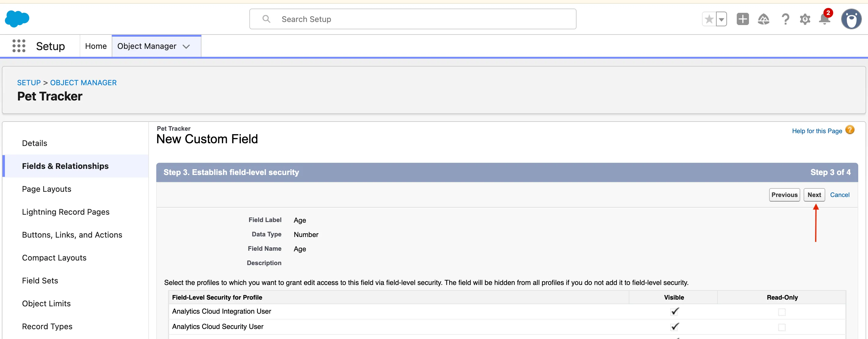Open Page Layouts in sidebar

tap(46, 189)
